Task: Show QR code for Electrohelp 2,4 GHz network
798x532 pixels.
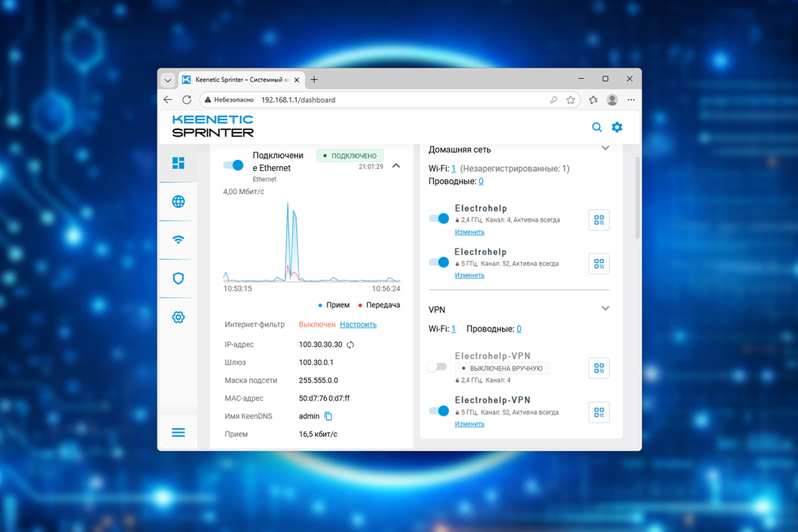Action: (599, 220)
